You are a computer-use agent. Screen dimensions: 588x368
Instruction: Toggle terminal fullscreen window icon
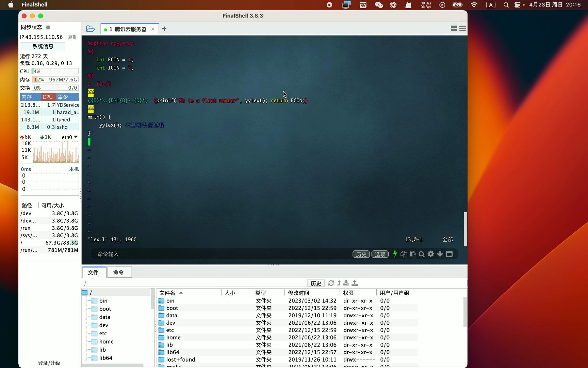coord(449,254)
